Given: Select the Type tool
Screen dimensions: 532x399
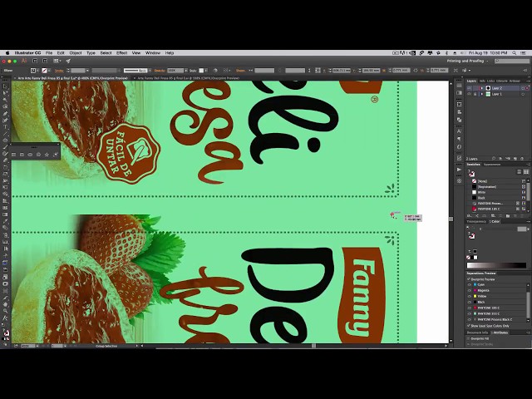Looking at the screenshot, I should (5, 127).
